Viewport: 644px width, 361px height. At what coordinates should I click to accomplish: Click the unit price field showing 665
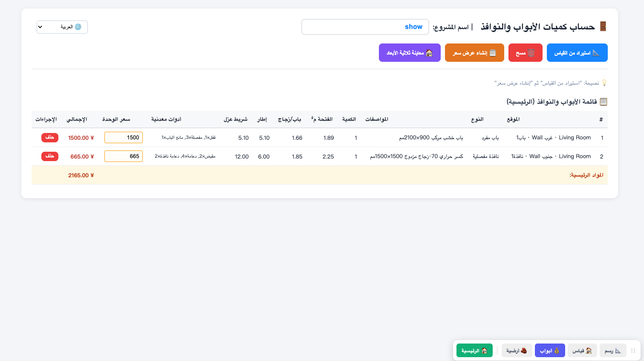[124, 156]
